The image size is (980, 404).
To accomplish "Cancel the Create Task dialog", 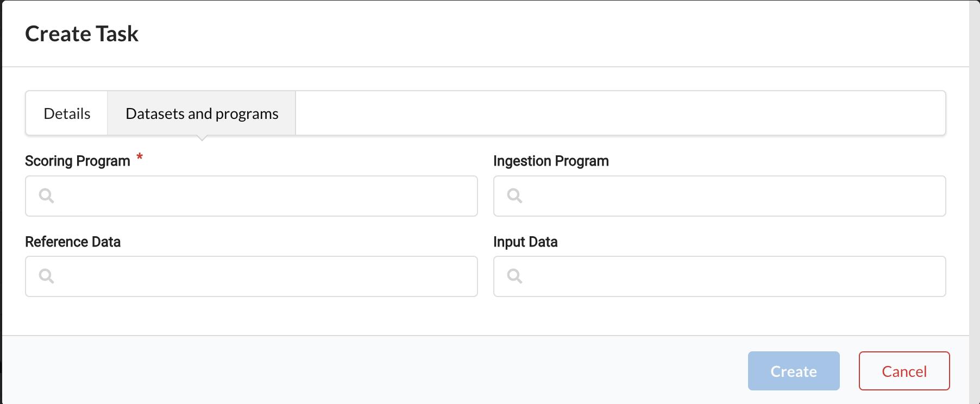I will pyautogui.click(x=904, y=371).
